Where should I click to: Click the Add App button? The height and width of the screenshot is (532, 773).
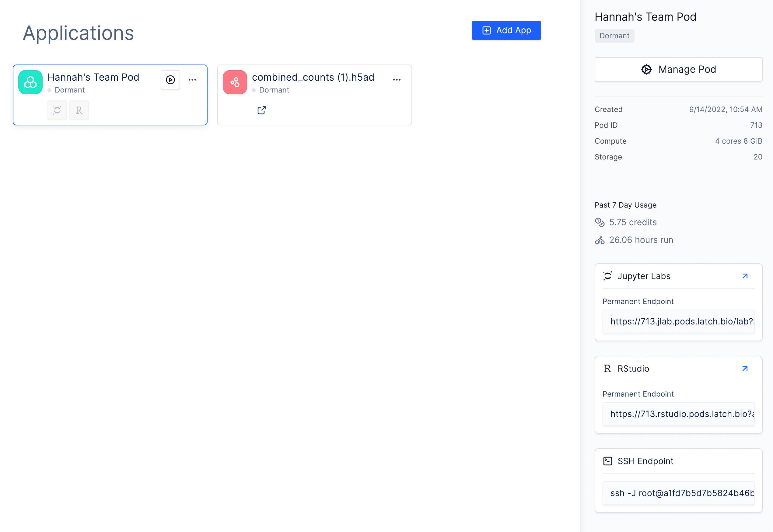[x=506, y=30]
